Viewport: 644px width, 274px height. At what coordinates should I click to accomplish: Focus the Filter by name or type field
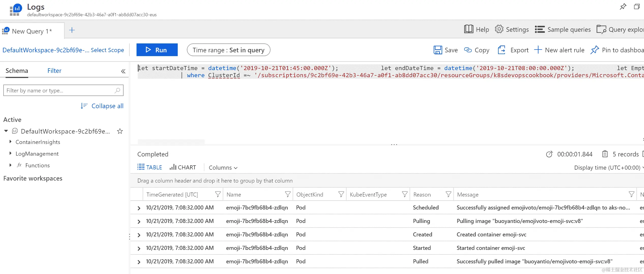tap(63, 90)
